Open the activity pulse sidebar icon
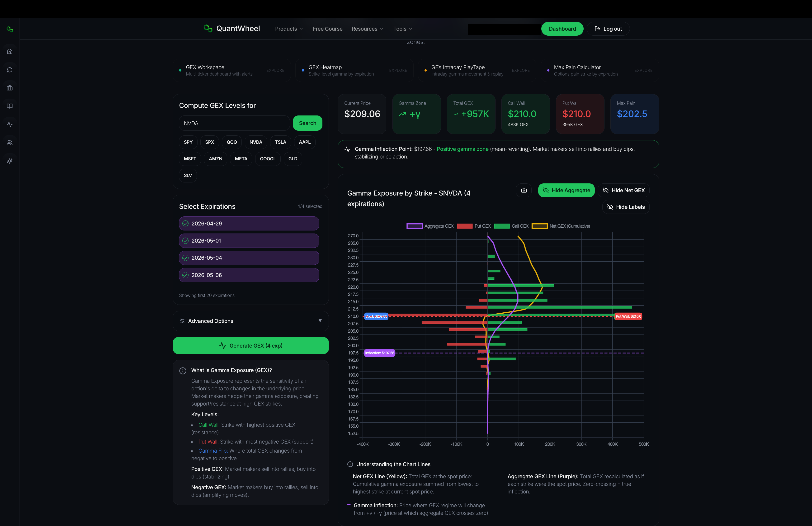Screen dimensions: 812x526 9,124
